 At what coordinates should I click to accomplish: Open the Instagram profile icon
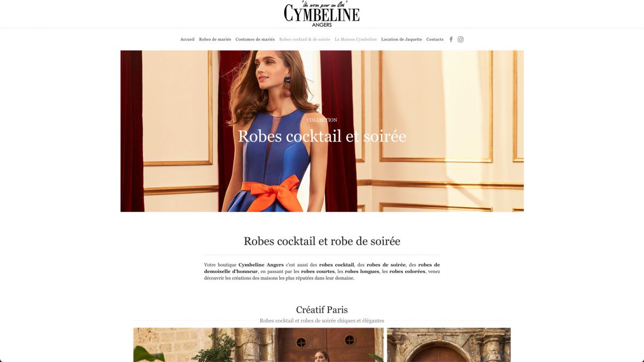pyautogui.click(x=461, y=39)
